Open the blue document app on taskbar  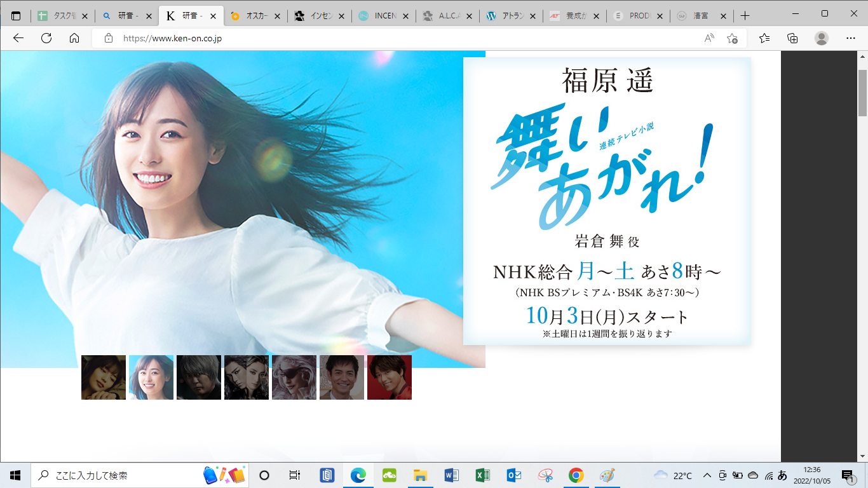coord(327,475)
